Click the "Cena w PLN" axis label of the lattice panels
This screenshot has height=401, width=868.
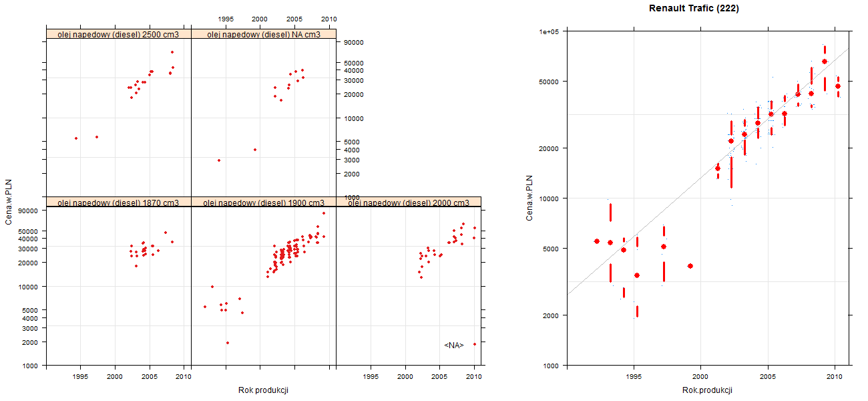(9, 200)
